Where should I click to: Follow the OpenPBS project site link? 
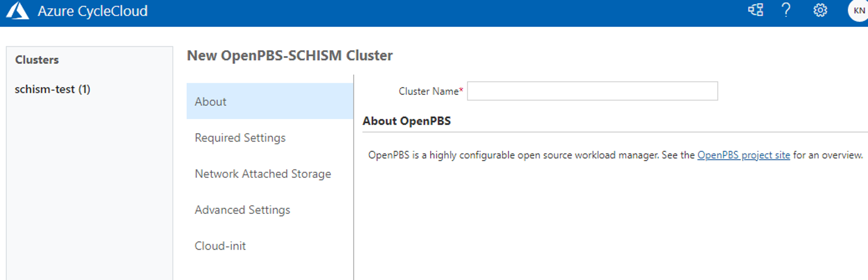[x=744, y=155]
